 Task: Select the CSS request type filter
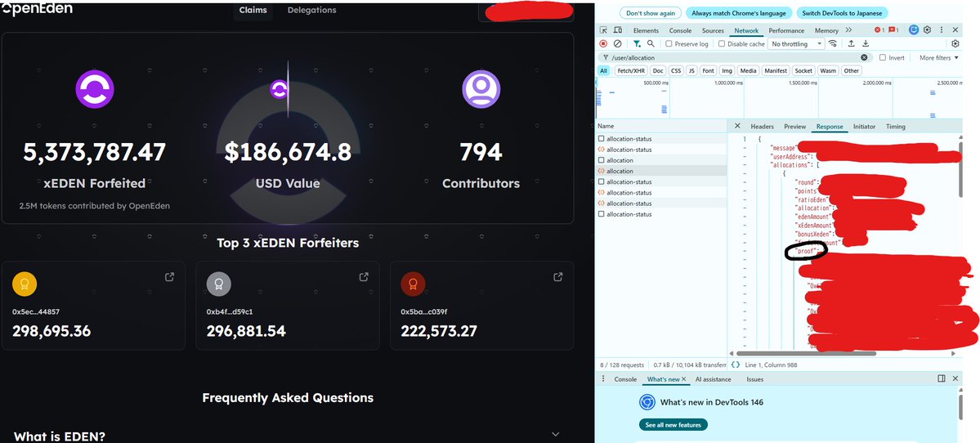[x=676, y=70]
